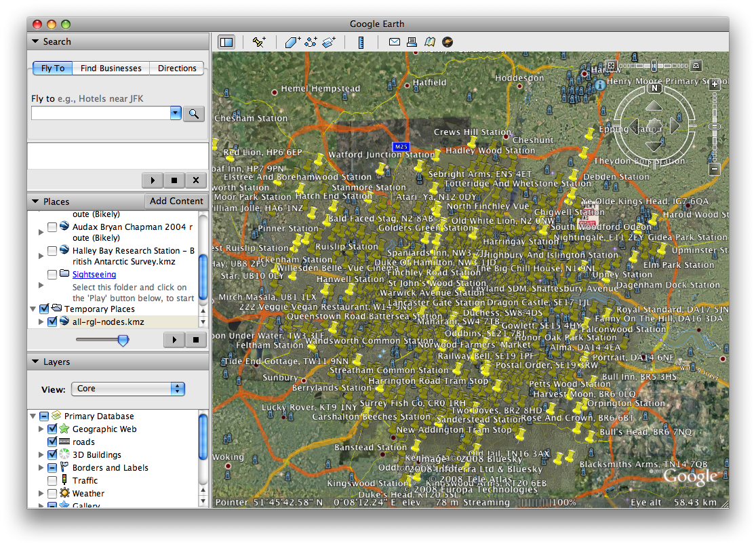Check the Halley Bay Research Station checkbox

point(52,250)
